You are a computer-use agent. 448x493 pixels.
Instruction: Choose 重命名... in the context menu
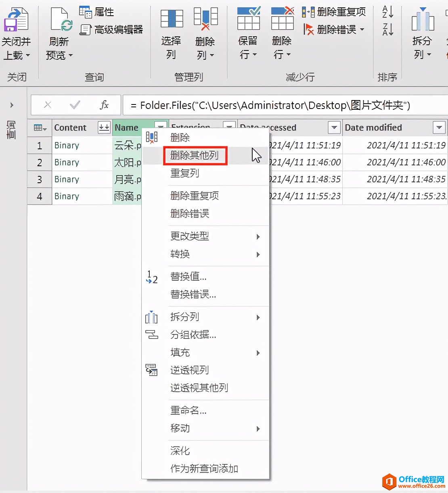pyautogui.click(x=205, y=410)
